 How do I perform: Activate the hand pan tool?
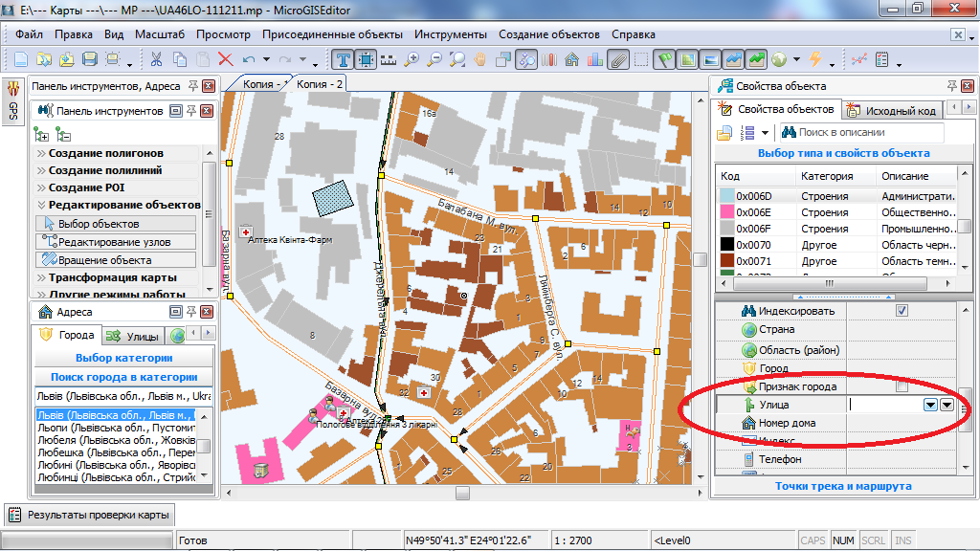click(480, 59)
